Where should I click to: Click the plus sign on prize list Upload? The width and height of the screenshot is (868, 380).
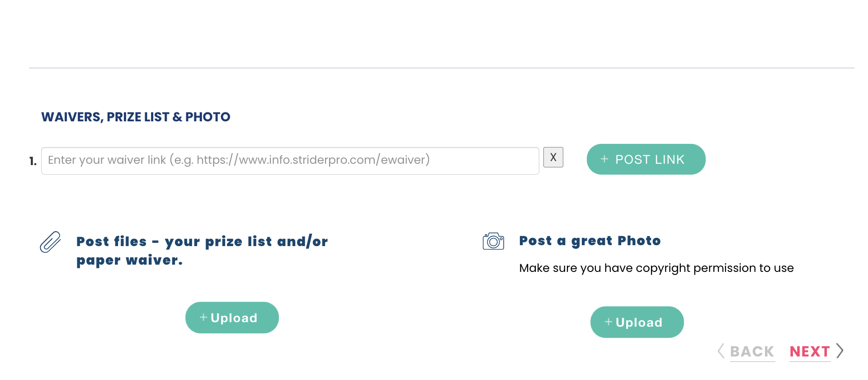(x=203, y=318)
